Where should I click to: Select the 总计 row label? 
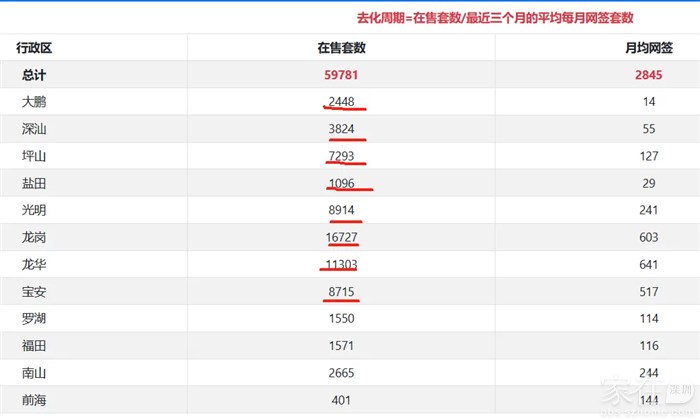click(x=34, y=75)
